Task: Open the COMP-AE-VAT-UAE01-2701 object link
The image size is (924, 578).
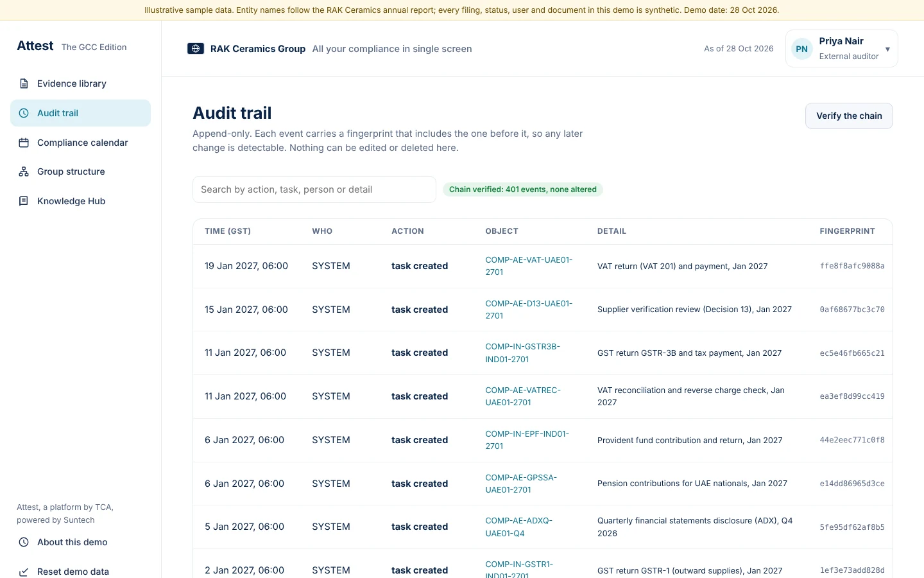Action: (529, 266)
